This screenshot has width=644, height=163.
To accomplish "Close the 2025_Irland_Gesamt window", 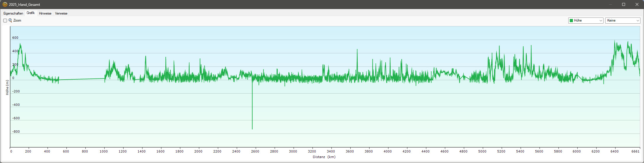I will point(637,4).
